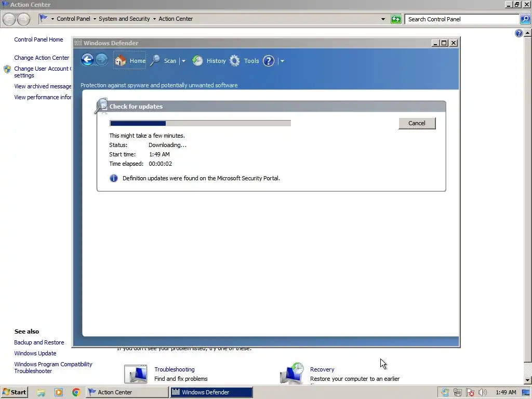Expand Control Panel breadcrumb arrow
The height and width of the screenshot is (399, 532).
pyautogui.click(x=95, y=19)
